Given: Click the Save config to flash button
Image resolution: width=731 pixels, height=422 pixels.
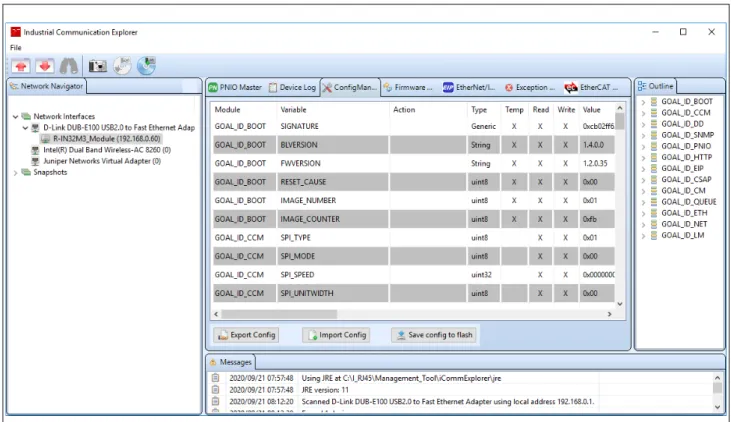Looking at the screenshot, I should (434, 335).
